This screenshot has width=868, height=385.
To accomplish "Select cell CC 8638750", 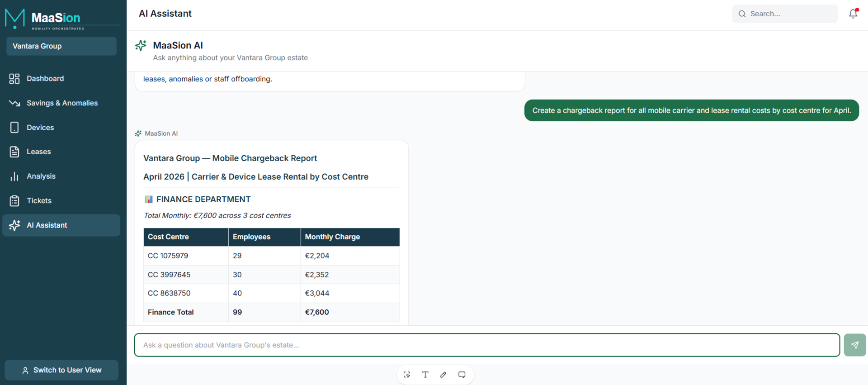I will [x=186, y=293].
